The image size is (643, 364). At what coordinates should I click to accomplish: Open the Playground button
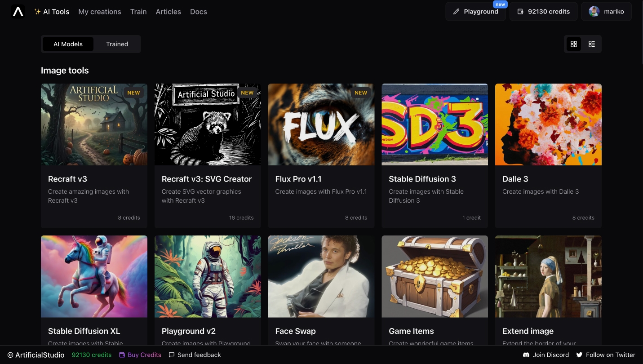pyautogui.click(x=475, y=12)
